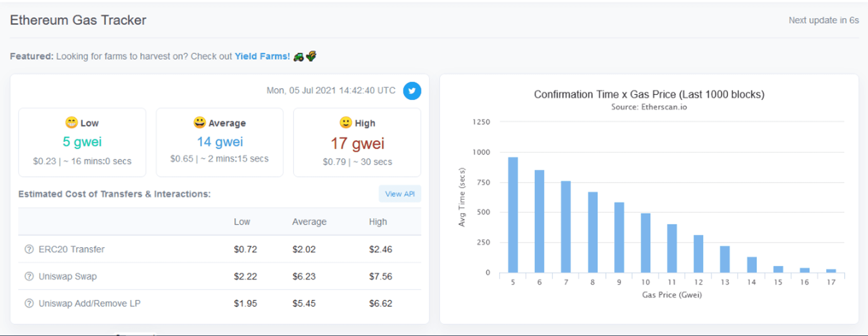Viewport: 868px width, 336px height.
Task: Click the chart bar for 13 Gwei
Action: [x=725, y=259]
